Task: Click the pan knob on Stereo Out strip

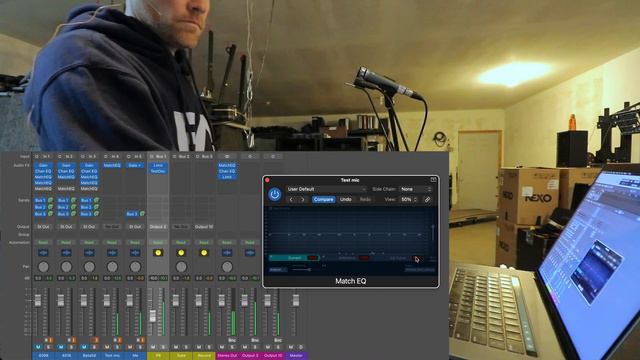Action: (227, 267)
